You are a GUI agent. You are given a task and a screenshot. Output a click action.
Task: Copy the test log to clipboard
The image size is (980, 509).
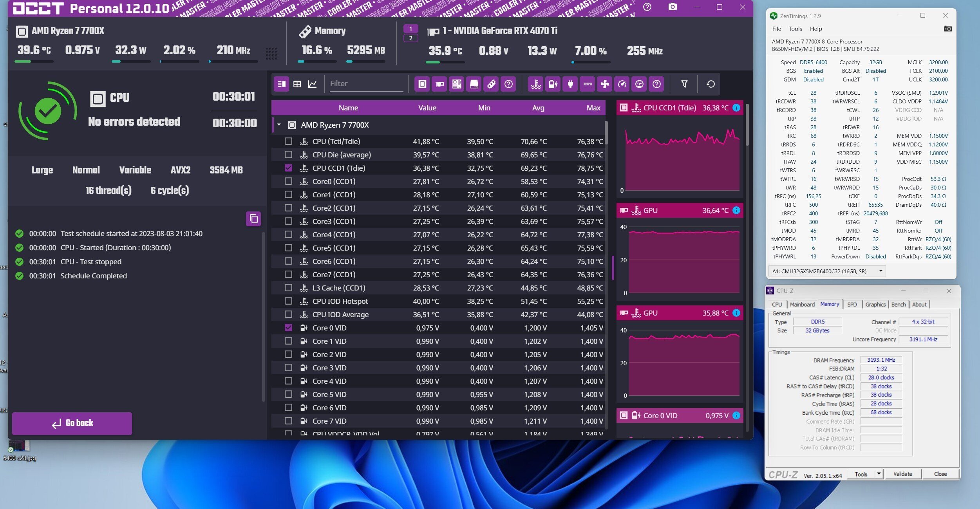(x=253, y=219)
